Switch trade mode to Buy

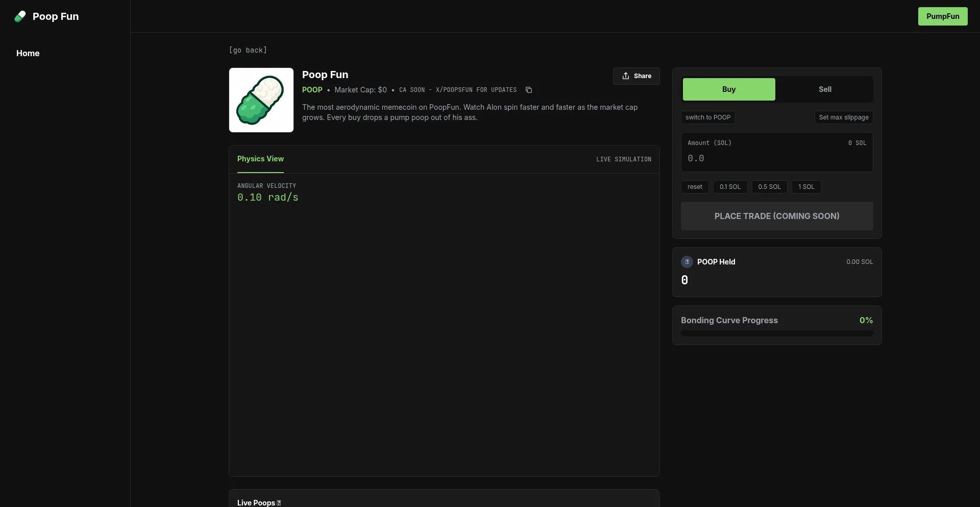point(728,89)
